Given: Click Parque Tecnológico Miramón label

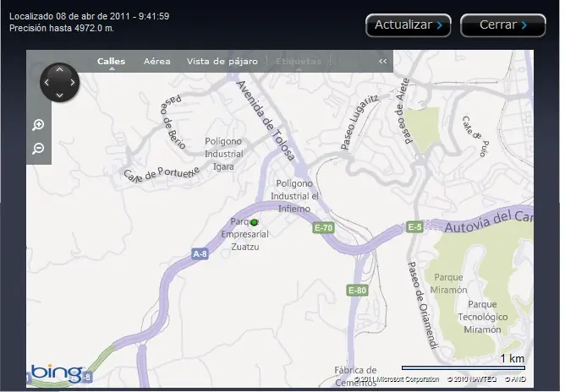Looking at the screenshot, I should point(482,317).
